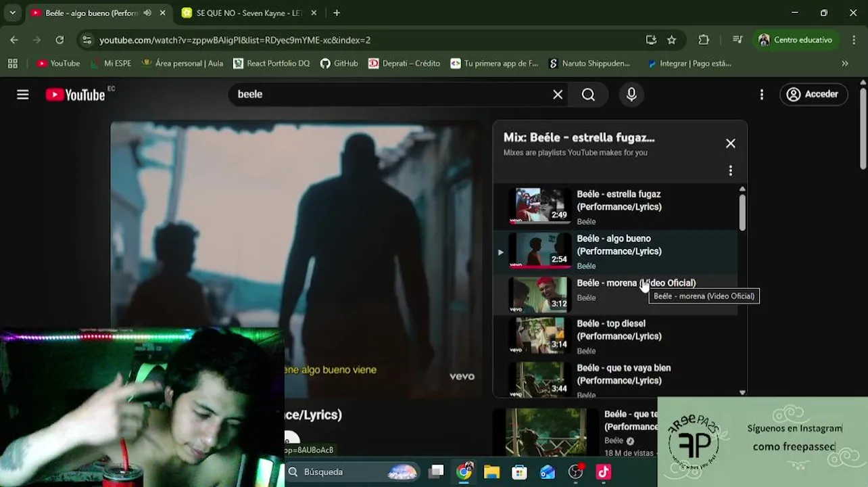This screenshot has width=868, height=487.
Task: Open the Chrome three-dot menu
Action: point(853,40)
